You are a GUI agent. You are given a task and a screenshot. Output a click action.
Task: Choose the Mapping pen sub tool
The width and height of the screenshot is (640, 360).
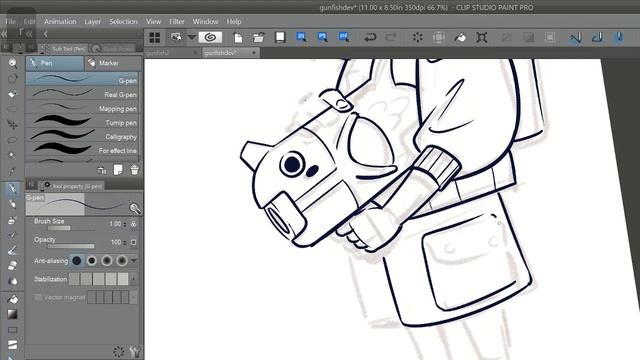point(82,109)
